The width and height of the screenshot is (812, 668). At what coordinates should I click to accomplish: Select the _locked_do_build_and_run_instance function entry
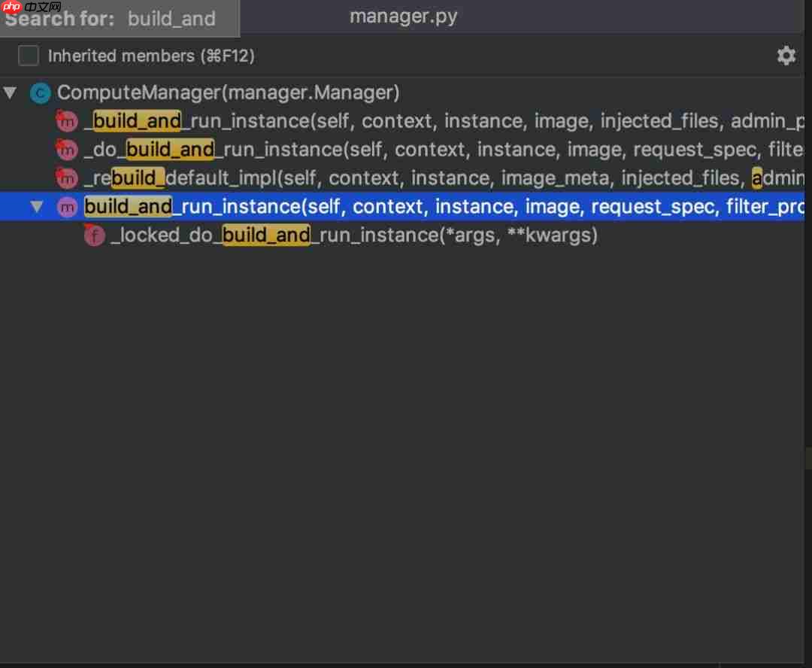tap(338, 235)
